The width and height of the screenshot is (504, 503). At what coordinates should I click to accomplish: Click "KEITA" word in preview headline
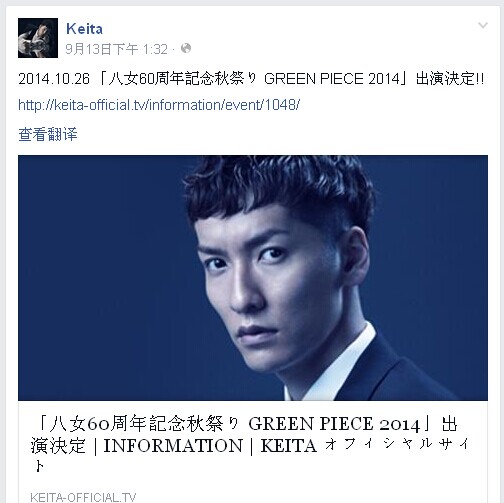[x=288, y=446]
